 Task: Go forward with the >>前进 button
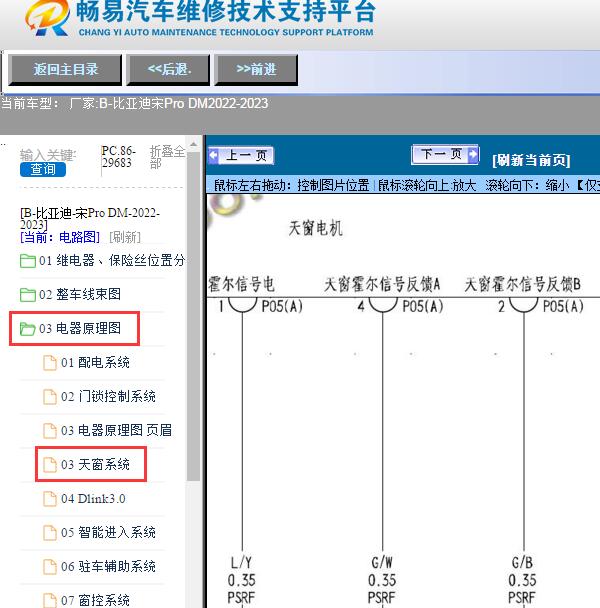[256, 70]
